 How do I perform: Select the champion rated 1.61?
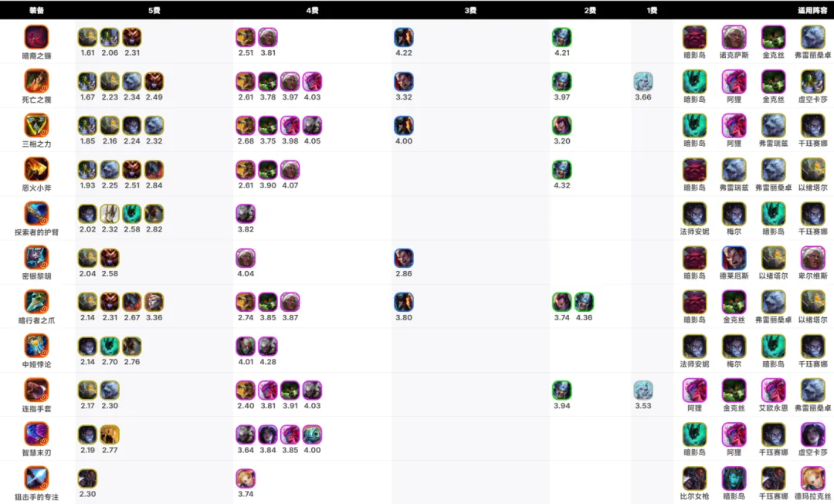pyautogui.click(x=88, y=37)
